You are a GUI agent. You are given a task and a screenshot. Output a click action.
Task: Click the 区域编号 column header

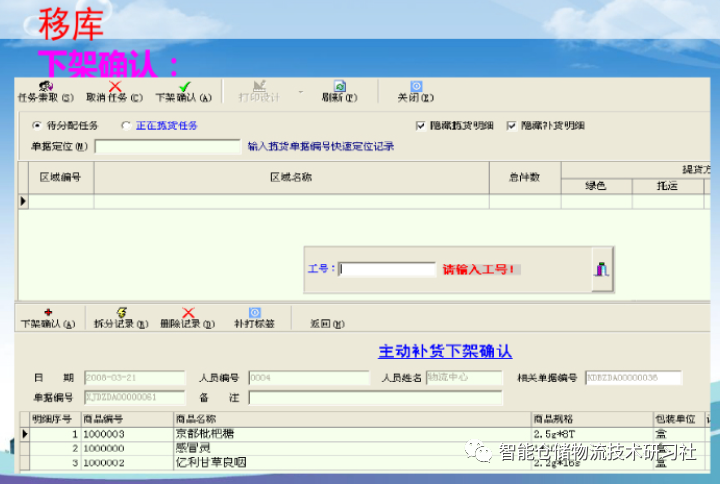pyautogui.click(x=61, y=177)
